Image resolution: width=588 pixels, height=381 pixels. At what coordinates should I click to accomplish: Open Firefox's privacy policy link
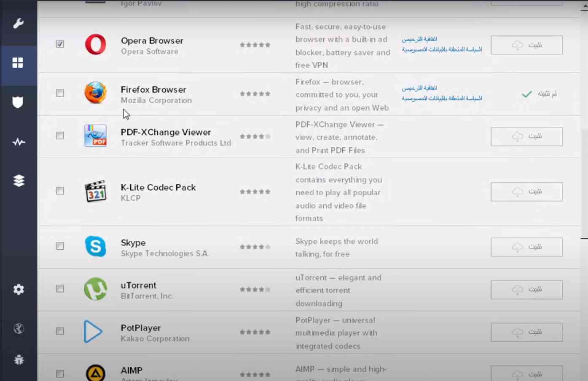pos(442,98)
